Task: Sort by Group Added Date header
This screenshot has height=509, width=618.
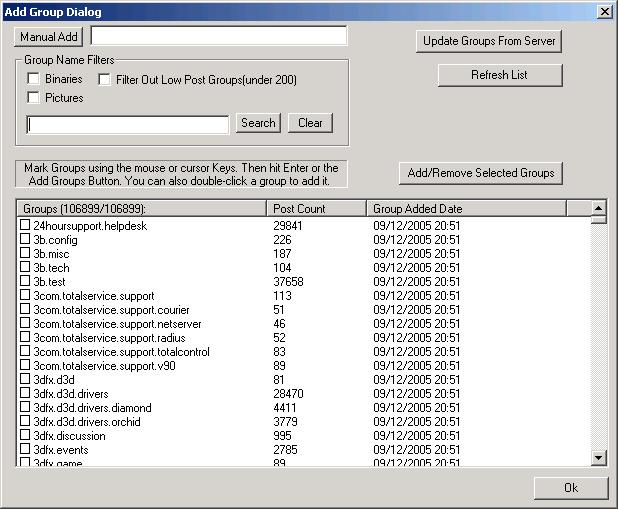Action: (x=466, y=208)
